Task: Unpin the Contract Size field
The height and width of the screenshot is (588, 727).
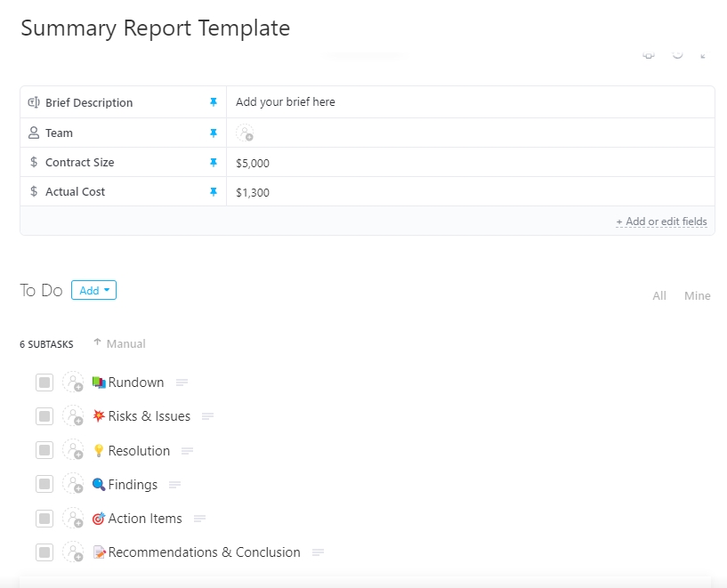Action: pos(213,163)
